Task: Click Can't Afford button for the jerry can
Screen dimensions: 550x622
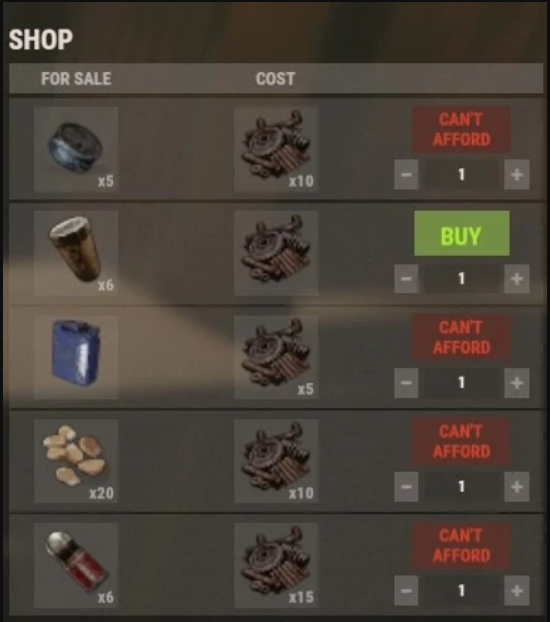Action: click(x=462, y=337)
